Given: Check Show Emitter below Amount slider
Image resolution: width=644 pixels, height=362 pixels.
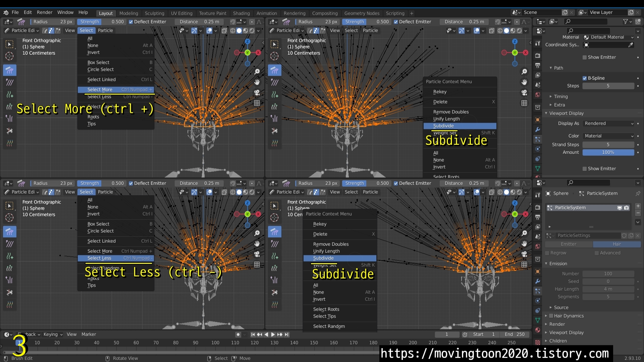Looking at the screenshot, I should coord(585,169).
